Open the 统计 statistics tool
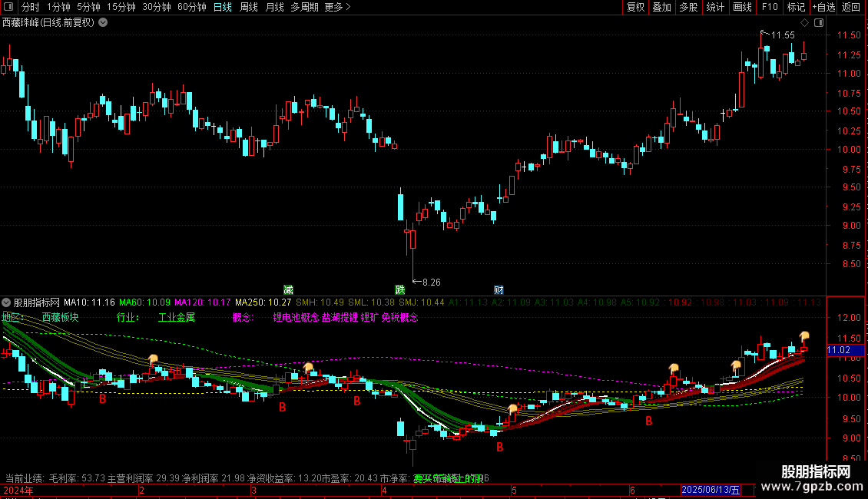Image resolution: width=868 pixels, height=499 pixels. point(714,7)
